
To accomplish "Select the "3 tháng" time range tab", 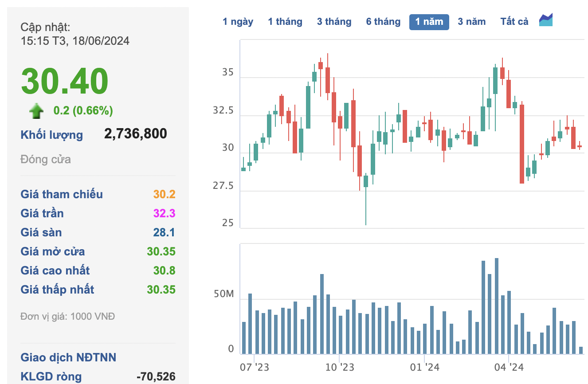I will pos(334,22).
